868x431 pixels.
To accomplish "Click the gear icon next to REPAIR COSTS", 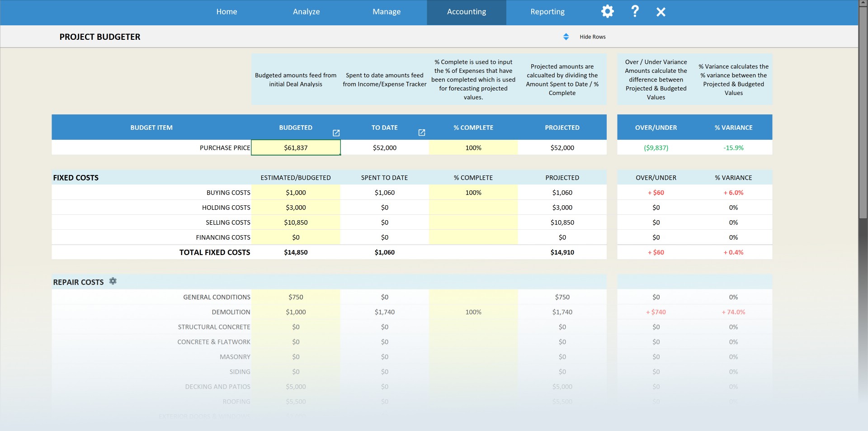I will coord(113,281).
